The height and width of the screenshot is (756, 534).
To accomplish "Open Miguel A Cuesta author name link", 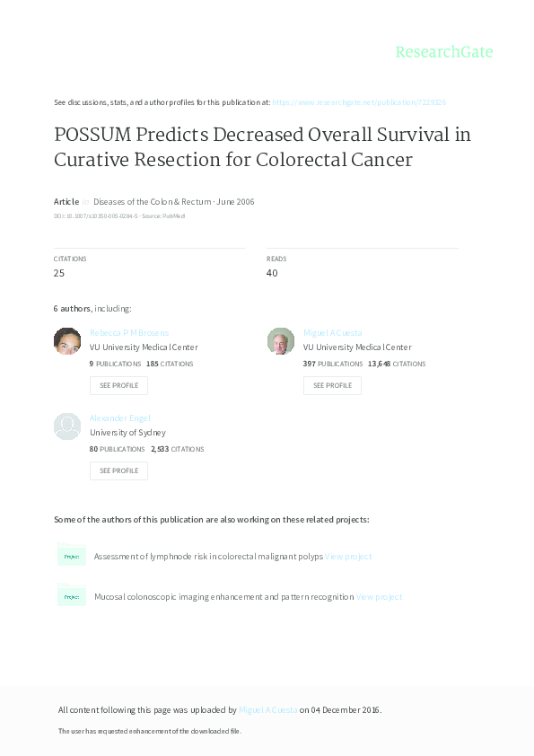I will (333, 333).
